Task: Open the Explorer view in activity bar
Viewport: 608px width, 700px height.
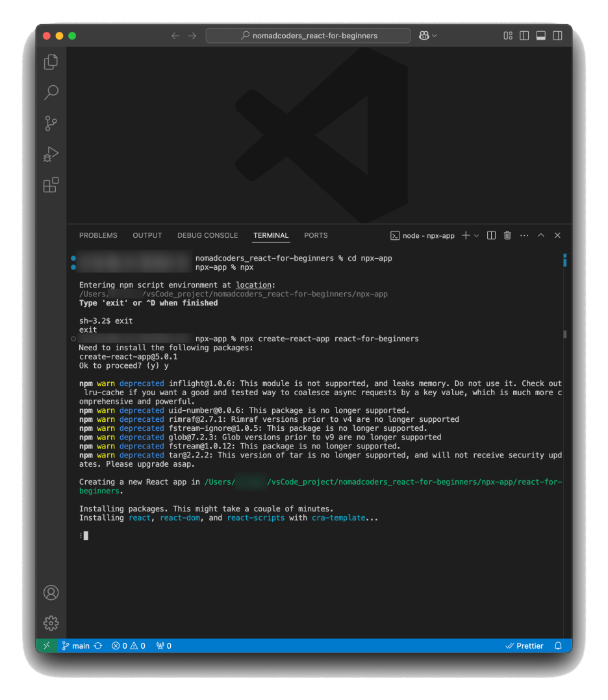Action: pos(51,62)
